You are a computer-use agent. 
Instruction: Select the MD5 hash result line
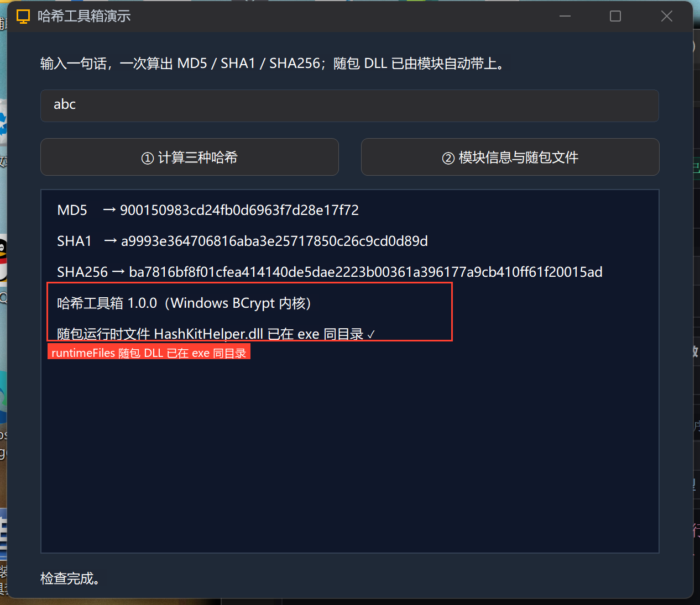pos(208,210)
